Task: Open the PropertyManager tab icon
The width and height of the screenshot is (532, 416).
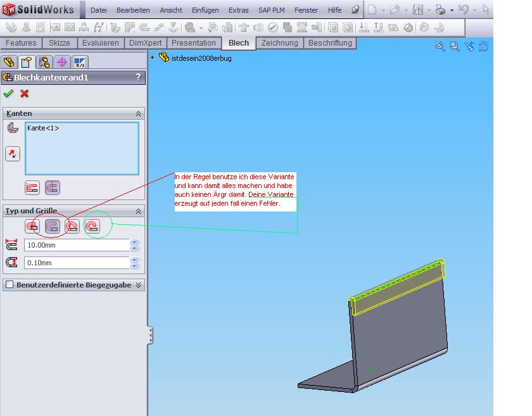Action: [x=27, y=62]
